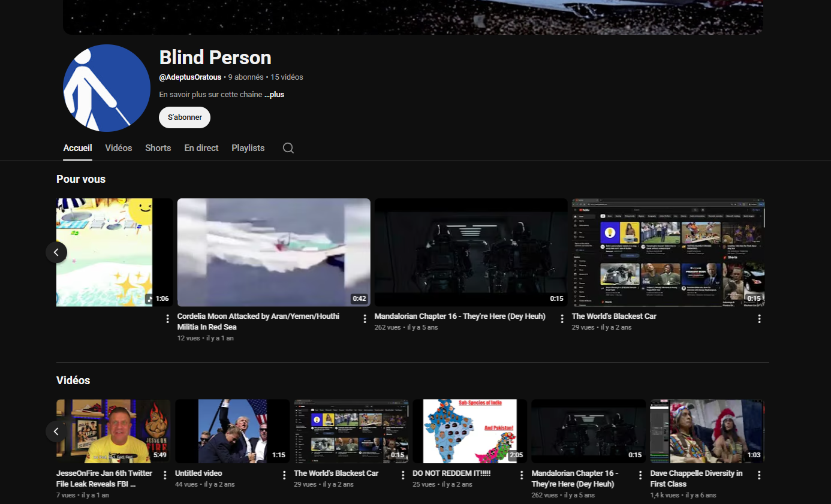Click "1,4 k vues • il y a 6 ans" text
This screenshot has height=504, width=831.
(x=684, y=496)
